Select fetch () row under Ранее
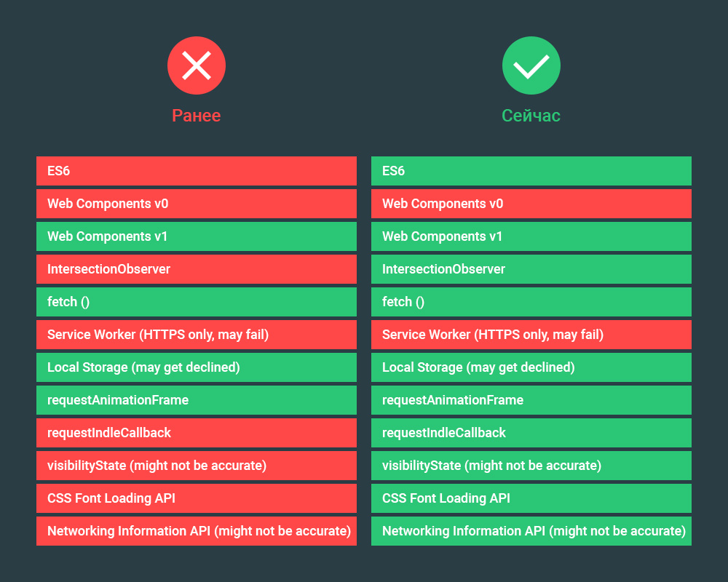Screen dimensions: 728x582 [x=197, y=302]
